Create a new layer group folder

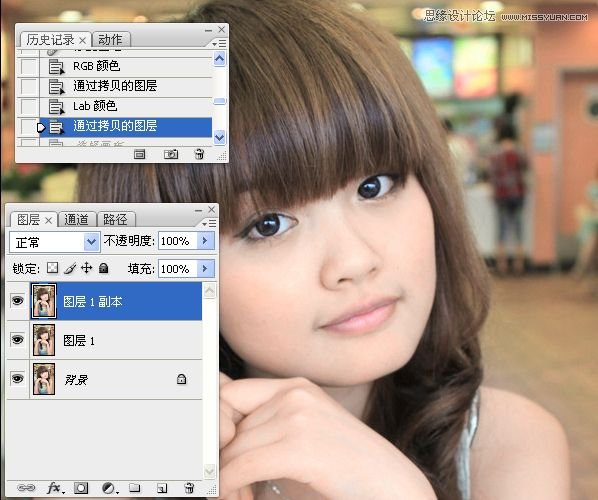134,488
